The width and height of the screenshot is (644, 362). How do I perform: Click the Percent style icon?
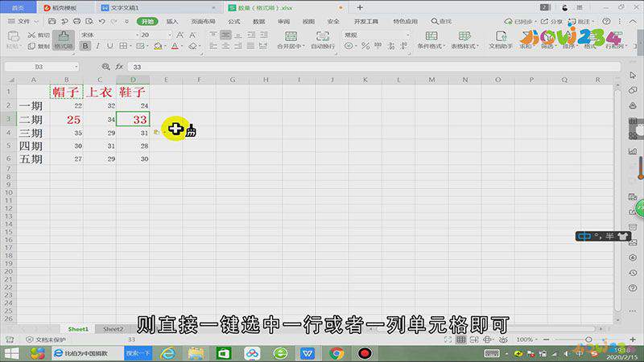[365, 47]
